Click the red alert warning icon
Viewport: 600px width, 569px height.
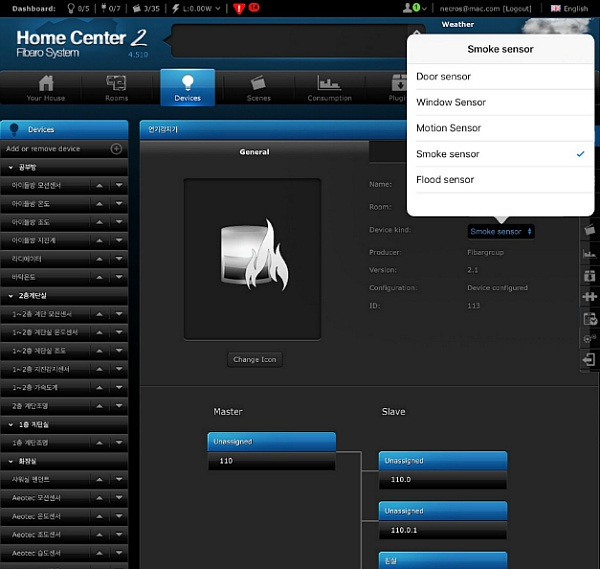click(x=239, y=8)
